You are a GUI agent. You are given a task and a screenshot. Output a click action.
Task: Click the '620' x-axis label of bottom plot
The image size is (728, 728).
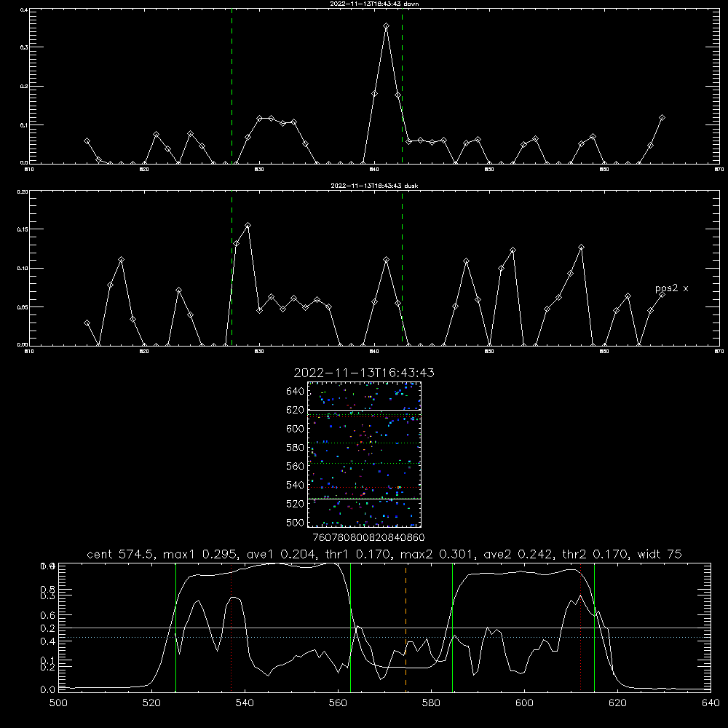click(x=617, y=703)
